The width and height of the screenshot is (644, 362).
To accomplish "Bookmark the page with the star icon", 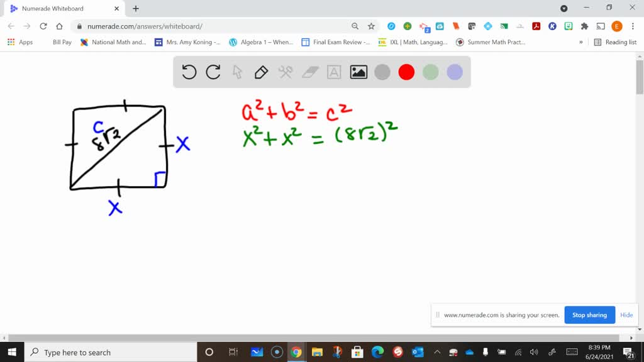I will (x=370, y=27).
